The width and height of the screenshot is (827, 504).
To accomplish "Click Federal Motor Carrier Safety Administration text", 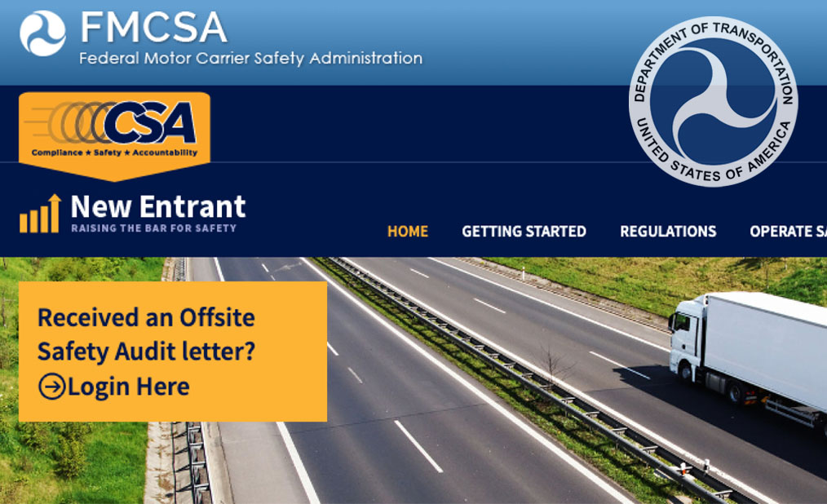I will (x=250, y=58).
